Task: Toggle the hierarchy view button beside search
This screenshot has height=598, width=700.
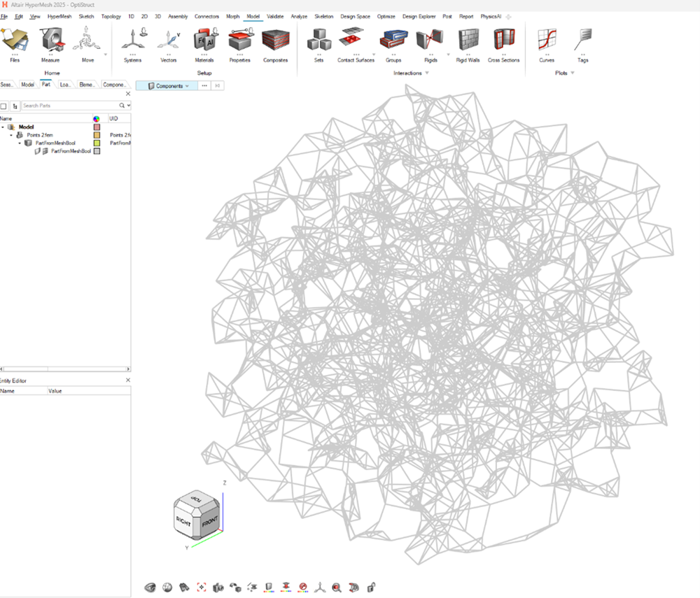Action: click(15, 106)
